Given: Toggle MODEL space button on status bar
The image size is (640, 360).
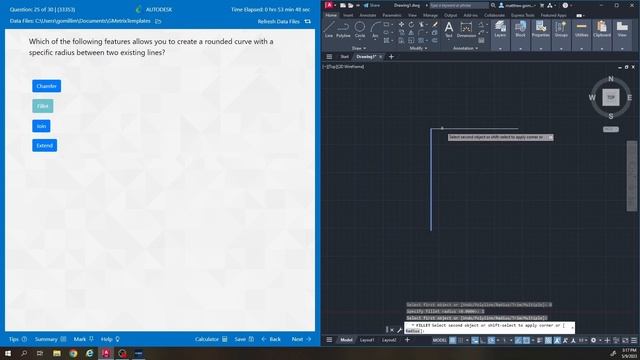Looking at the screenshot, I should [440, 340].
